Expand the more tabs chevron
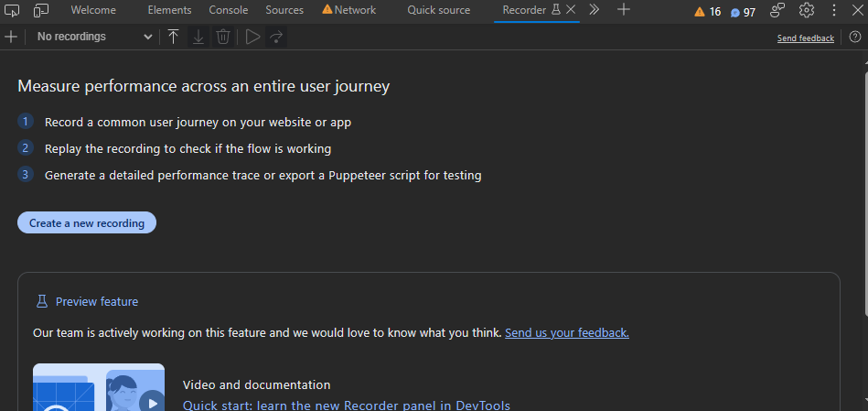The height and width of the screenshot is (411, 868). [594, 10]
